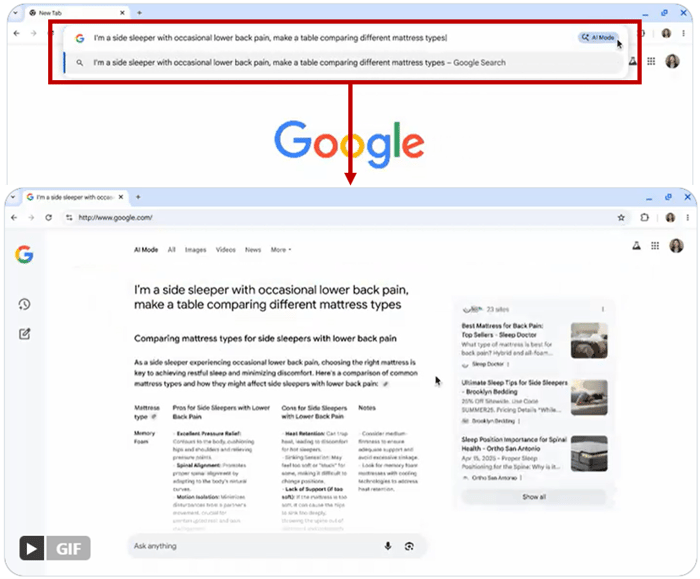Switch to the Videos tab
Viewport: 700px width, 579px height.
coord(225,250)
